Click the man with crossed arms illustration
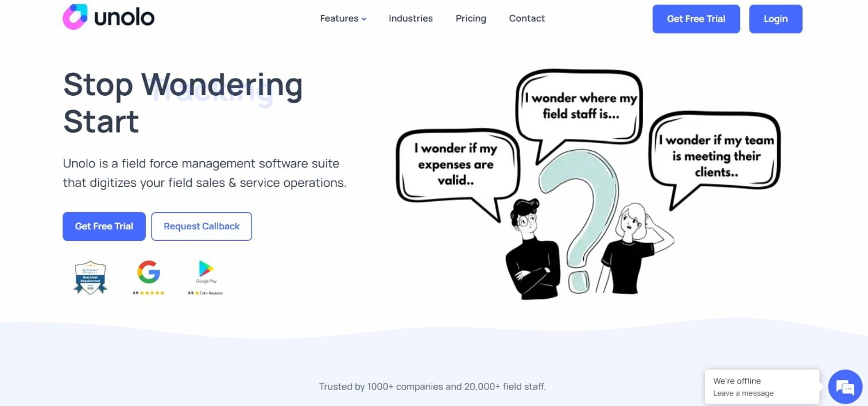The image size is (868, 406). pyautogui.click(x=532, y=248)
